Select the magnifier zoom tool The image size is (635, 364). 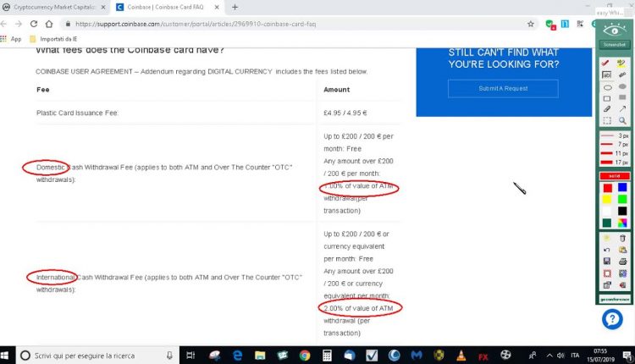[622, 121]
